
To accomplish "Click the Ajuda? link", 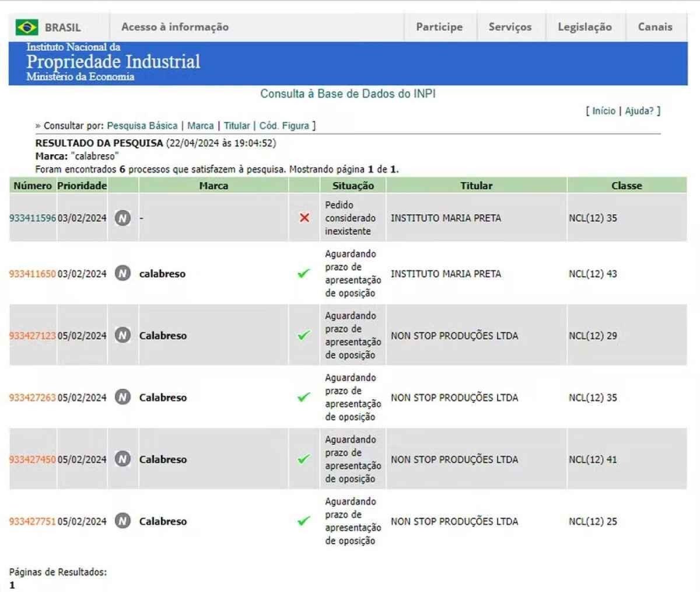I will coord(639,111).
